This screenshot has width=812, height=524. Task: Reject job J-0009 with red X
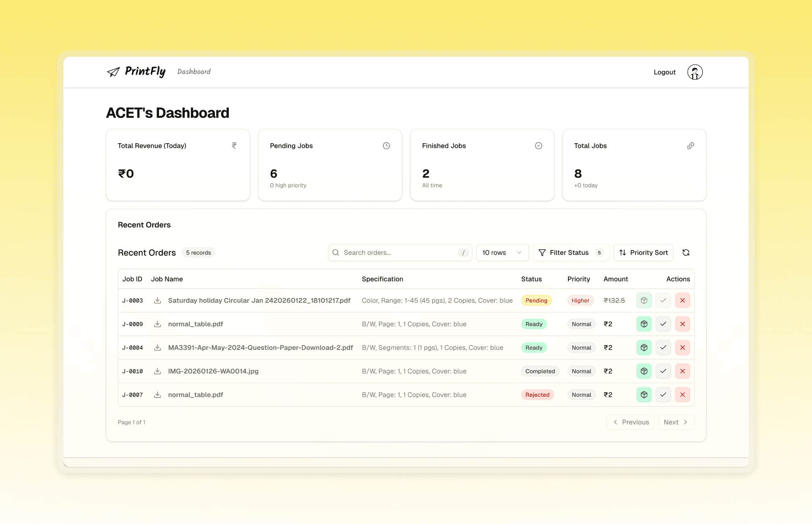[x=683, y=324]
